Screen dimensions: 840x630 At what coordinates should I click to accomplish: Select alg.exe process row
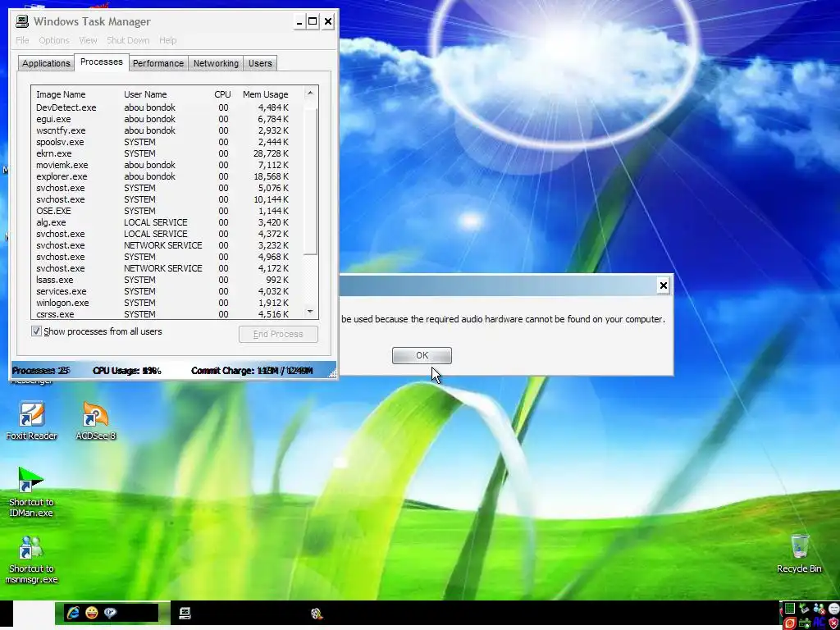pyautogui.click(x=167, y=222)
